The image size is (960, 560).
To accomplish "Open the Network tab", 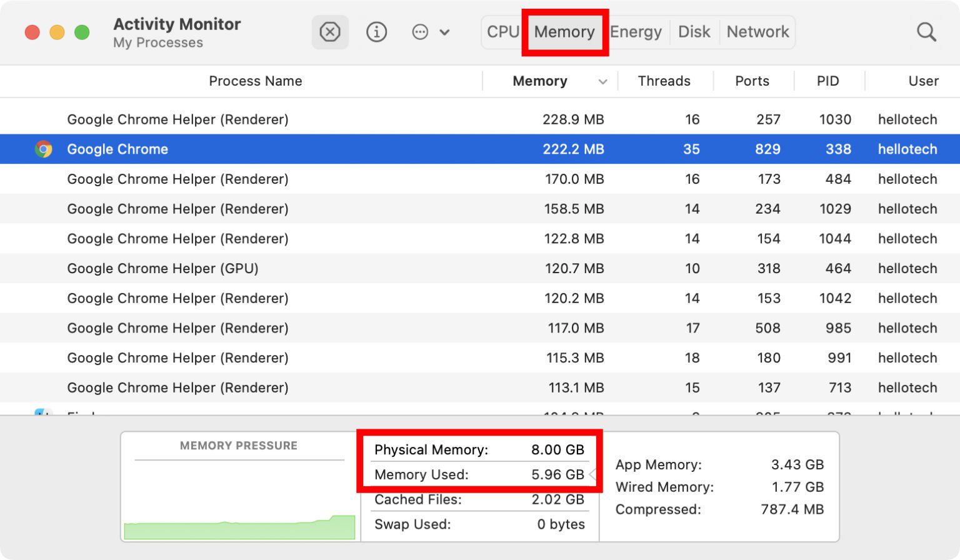I will pos(757,32).
